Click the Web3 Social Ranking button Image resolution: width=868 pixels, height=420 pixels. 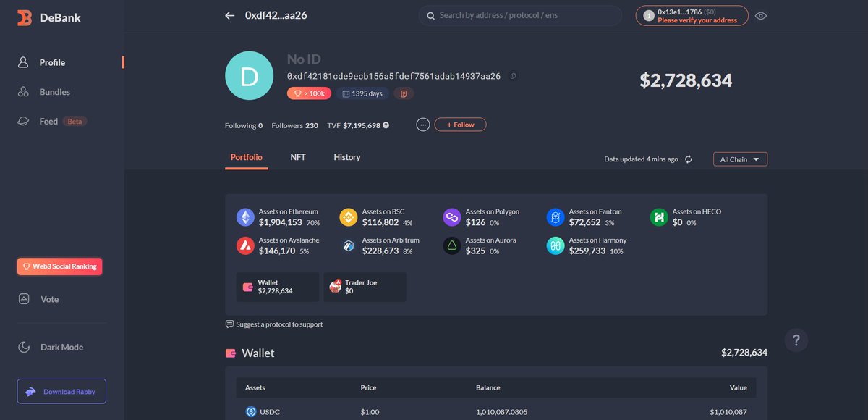(60, 266)
